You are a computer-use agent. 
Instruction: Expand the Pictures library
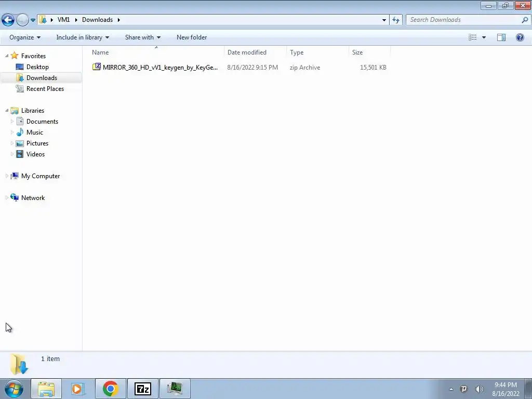tap(12, 143)
